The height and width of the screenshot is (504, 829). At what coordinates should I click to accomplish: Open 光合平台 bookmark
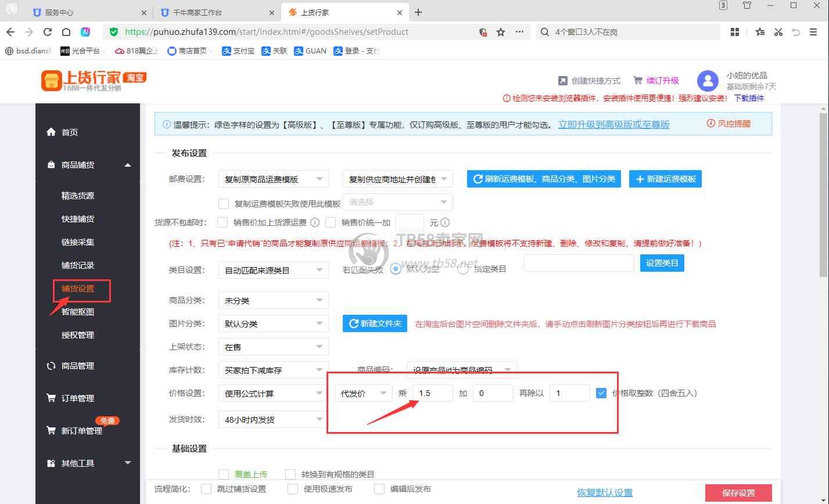pyautogui.click(x=80, y=51)
